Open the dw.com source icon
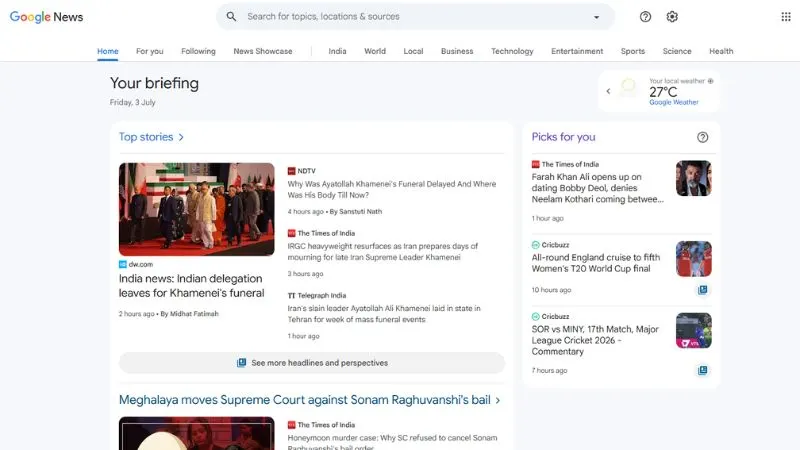 coord(122,264)
